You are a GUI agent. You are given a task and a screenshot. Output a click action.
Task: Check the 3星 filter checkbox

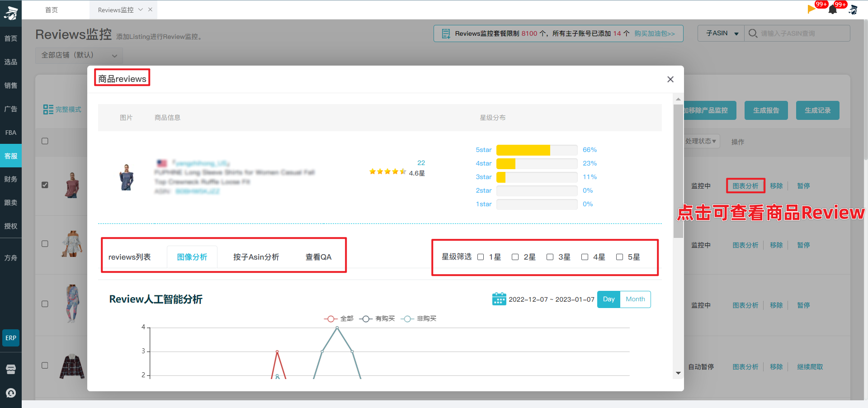(550, 257)
